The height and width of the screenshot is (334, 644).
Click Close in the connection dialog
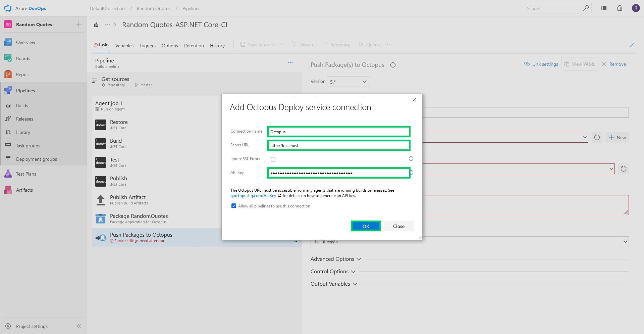pyautogui.click(x=399, y=226)
